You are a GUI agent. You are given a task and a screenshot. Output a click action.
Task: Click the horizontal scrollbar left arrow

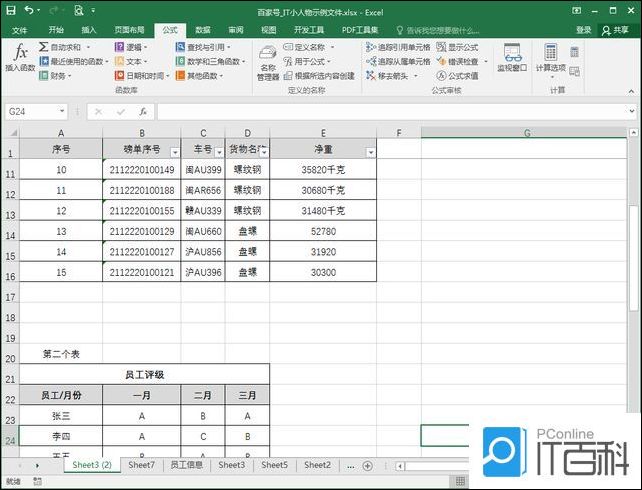tap(400, 466)
